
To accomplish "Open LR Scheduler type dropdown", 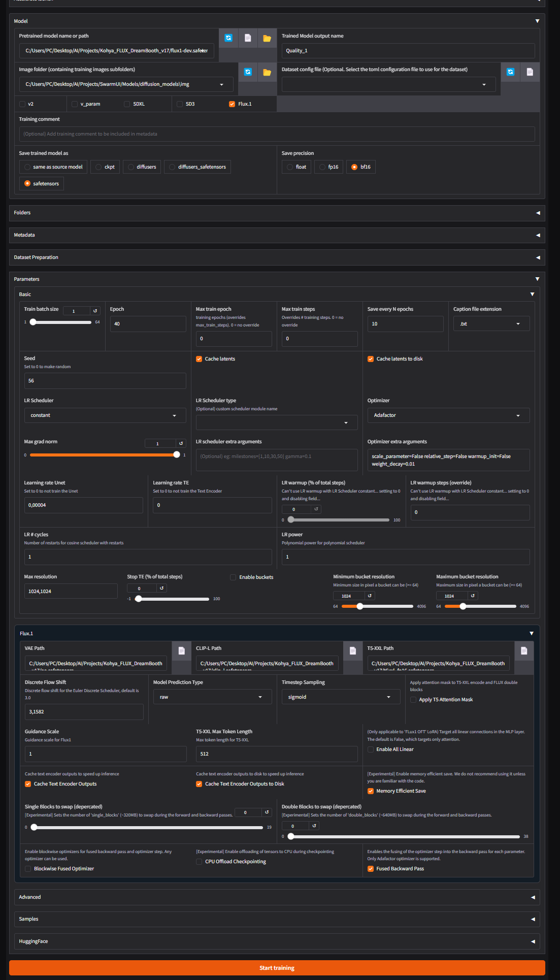I will 277,423.
